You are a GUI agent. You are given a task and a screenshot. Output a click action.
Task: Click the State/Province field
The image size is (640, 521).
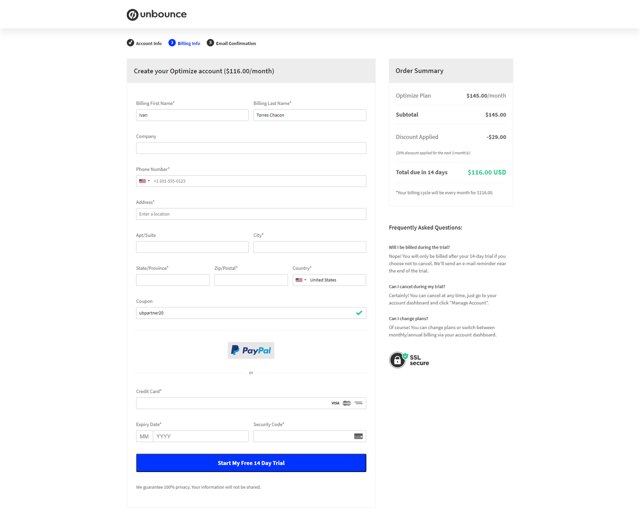173,280
